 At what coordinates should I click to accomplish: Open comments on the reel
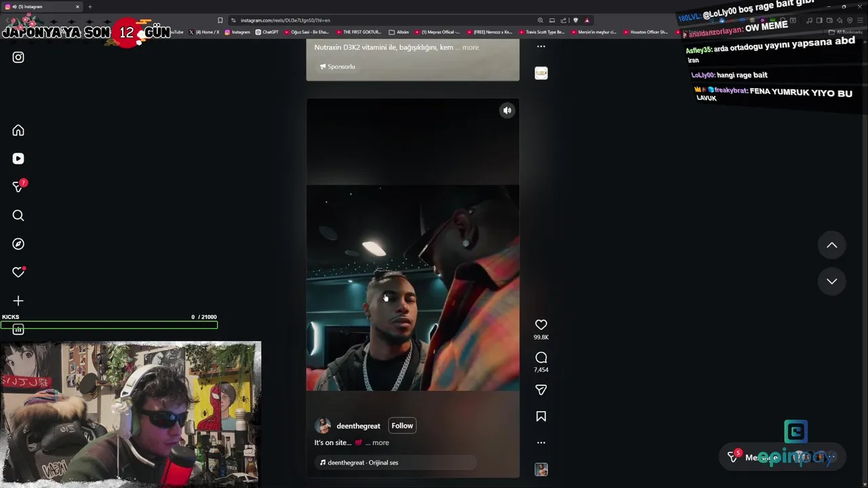[x=541, y=357]
